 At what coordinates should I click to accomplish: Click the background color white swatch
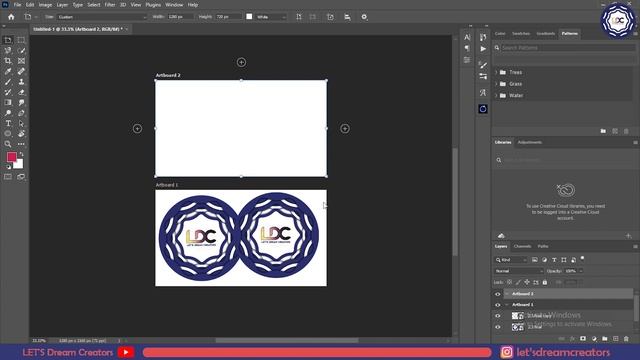pyautogui.click(x=19, y=165)
